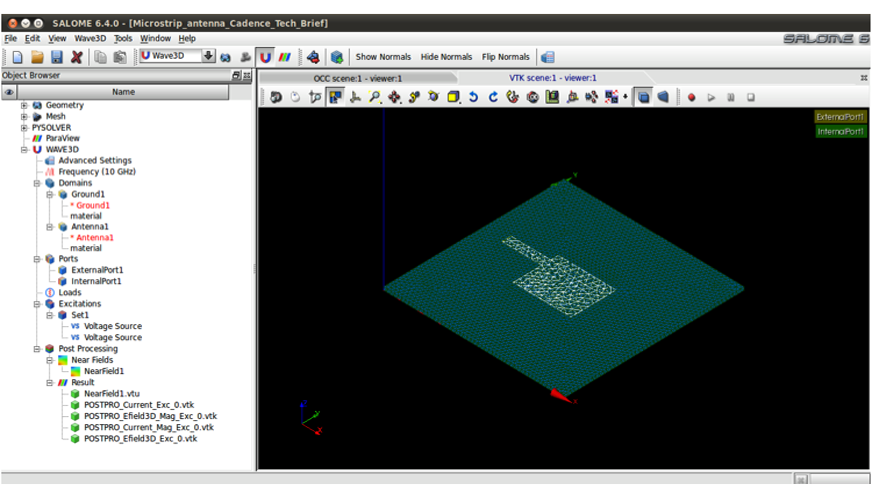
Task: Click the Dump view camera icon
Action: [x=275, y=97]
